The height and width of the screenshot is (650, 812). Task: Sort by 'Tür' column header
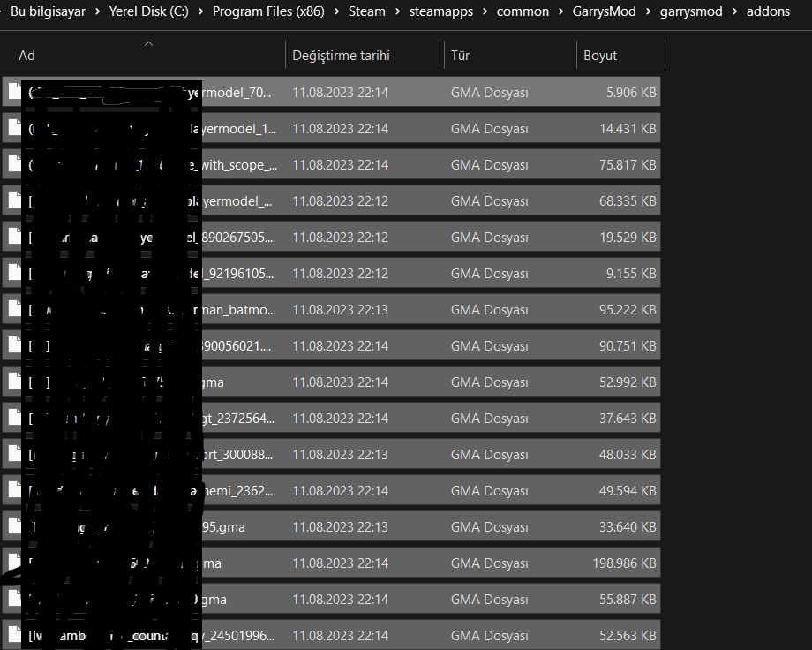[510, 55]
